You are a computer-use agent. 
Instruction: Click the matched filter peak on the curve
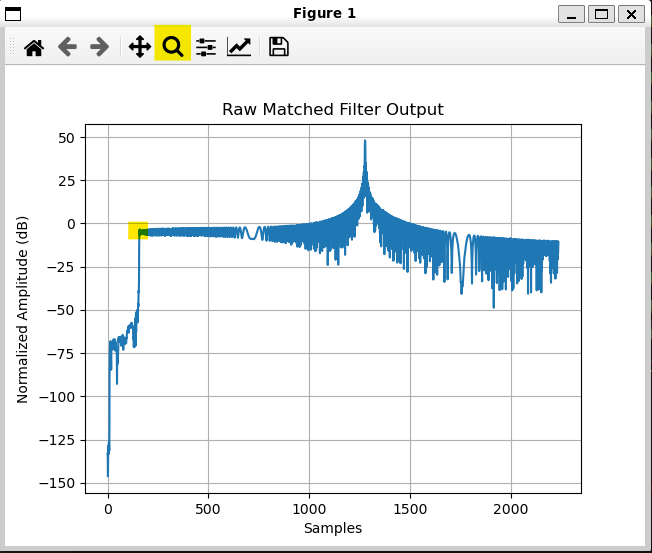[365, 141]
